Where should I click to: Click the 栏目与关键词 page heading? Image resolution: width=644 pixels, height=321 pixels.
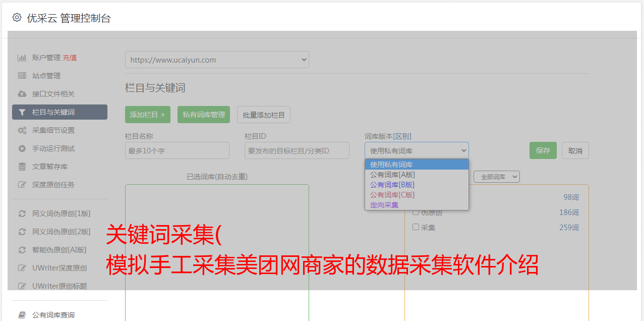[x=155, y=88]
